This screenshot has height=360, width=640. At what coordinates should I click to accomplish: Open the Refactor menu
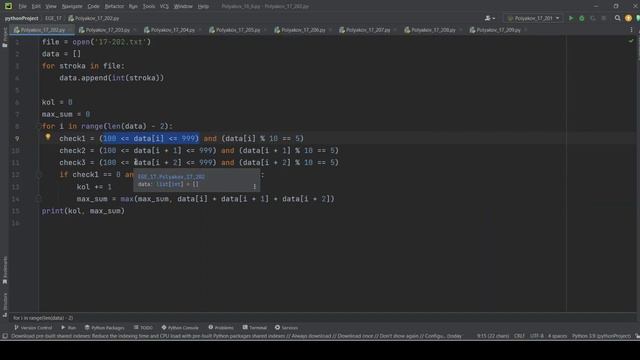pos(114,7)
